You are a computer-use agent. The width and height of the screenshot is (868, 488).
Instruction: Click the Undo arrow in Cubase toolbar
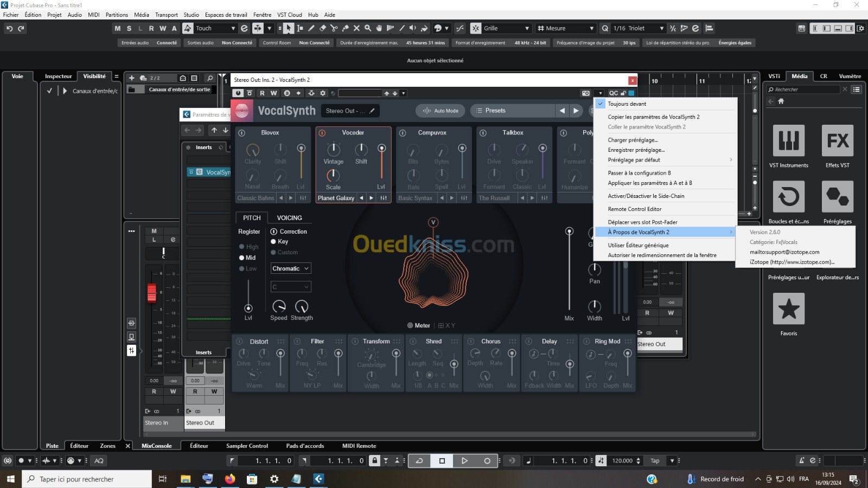[9, 28]
